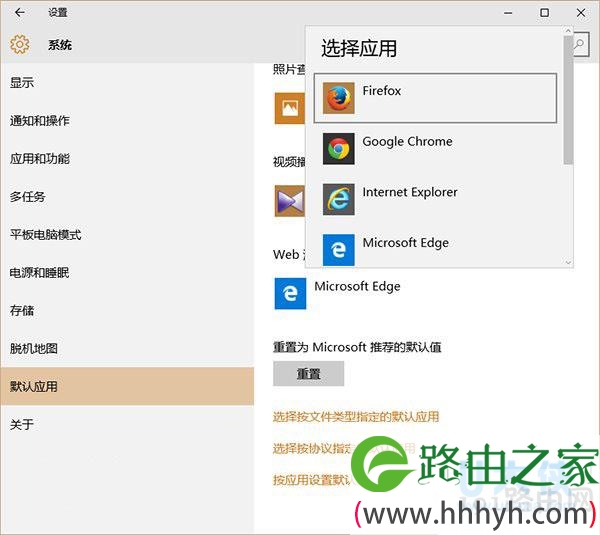Click the back arrow in Settings
Screen dimensions: 600x535
tap(20, 12)
